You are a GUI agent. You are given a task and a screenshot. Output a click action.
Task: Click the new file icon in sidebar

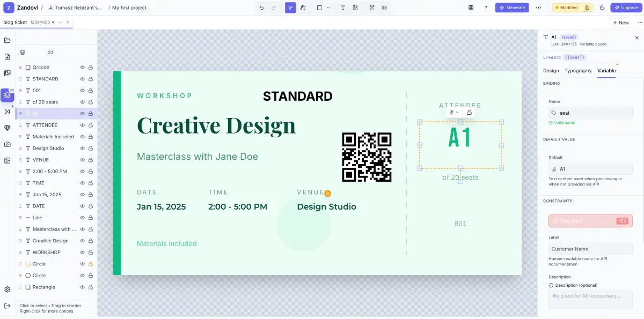click(x=8, y=57)
